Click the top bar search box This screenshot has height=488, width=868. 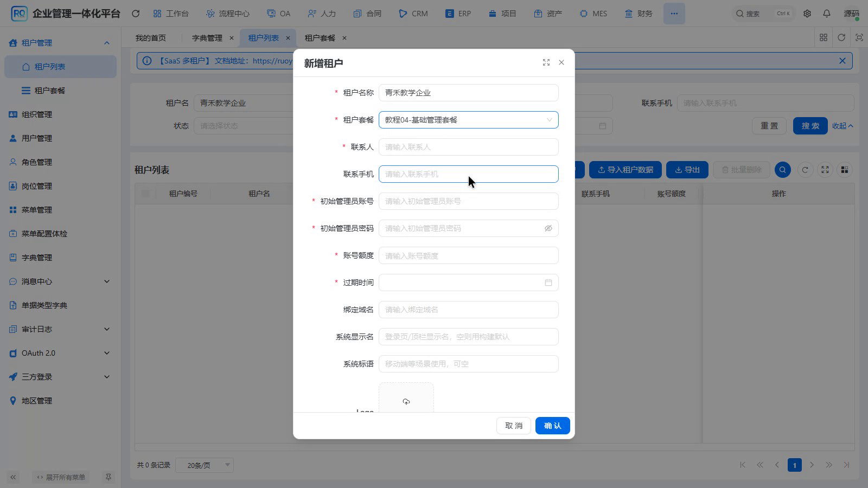click(x=764, y=14)
